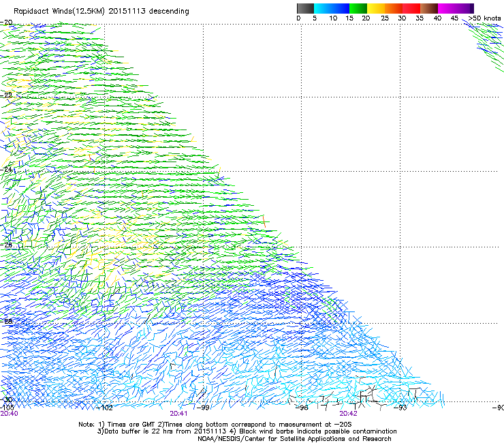The height and width of the screenshot is (443, 504).
Task: Click the -28 latitude axis label
Action: [7, 321]
